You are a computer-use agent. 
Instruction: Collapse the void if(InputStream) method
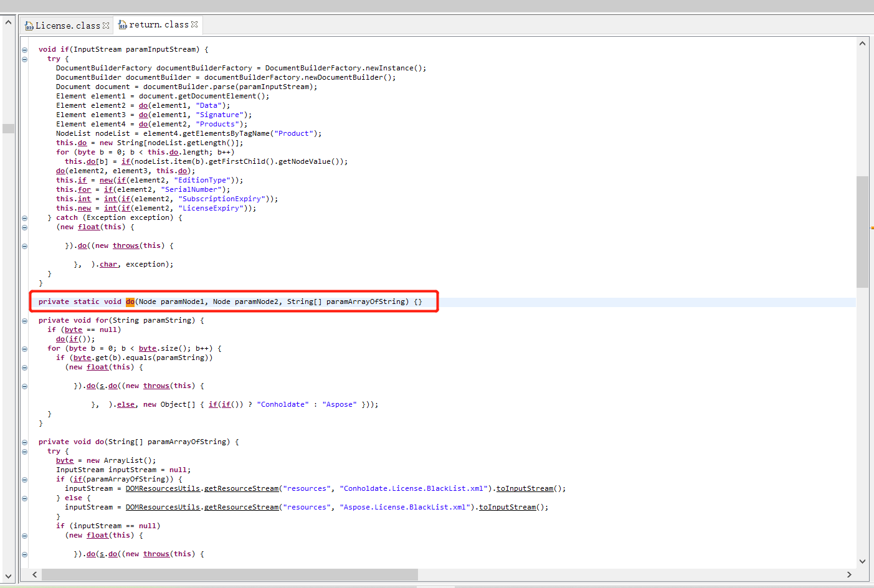(x=24, y=50)
